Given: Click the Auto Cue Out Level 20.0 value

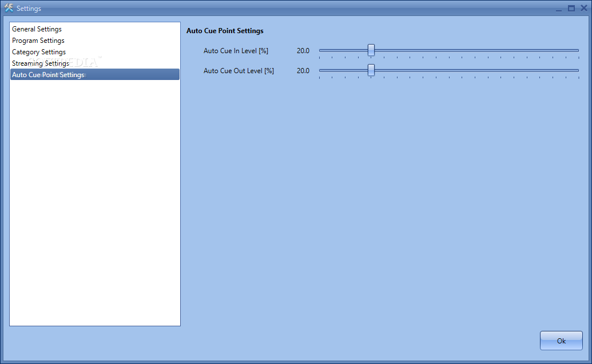Looking at the screenshot, I should click(303, 70).
